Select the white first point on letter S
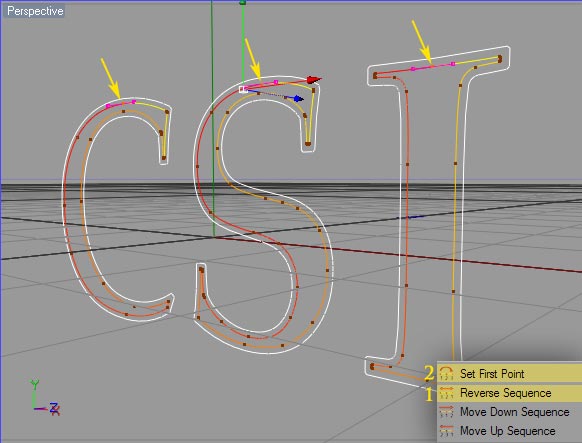This screenshot has height=443, width=582. [x=243, y=89]
